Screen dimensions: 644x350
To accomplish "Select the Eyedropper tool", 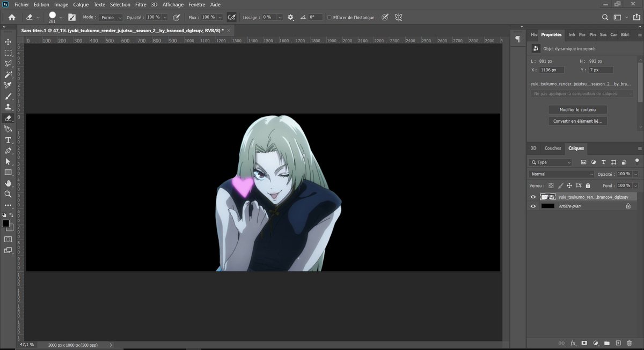I will 8,85.
